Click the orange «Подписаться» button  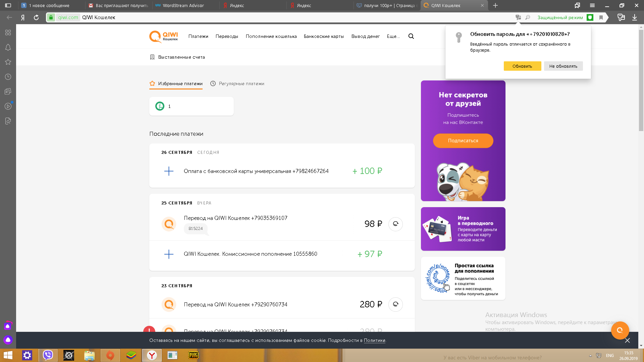tap(463, 141)
